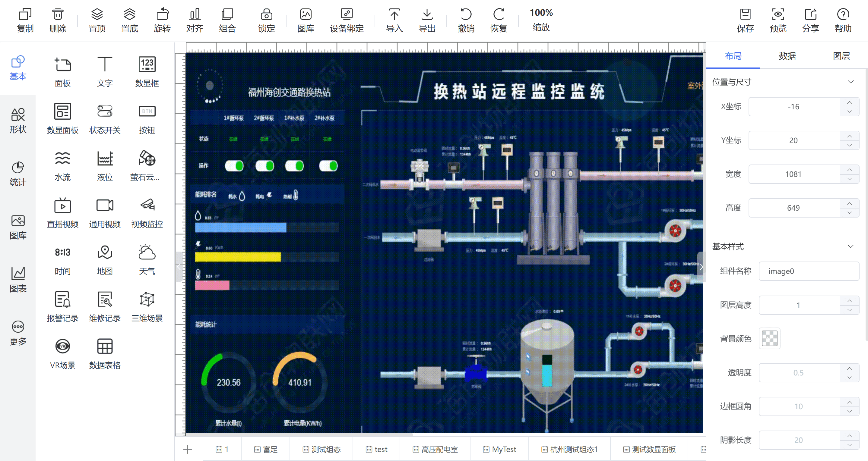Redo with the 恢复 icon
The width and height of the screenshot is (868, 461).
[499, 20]
